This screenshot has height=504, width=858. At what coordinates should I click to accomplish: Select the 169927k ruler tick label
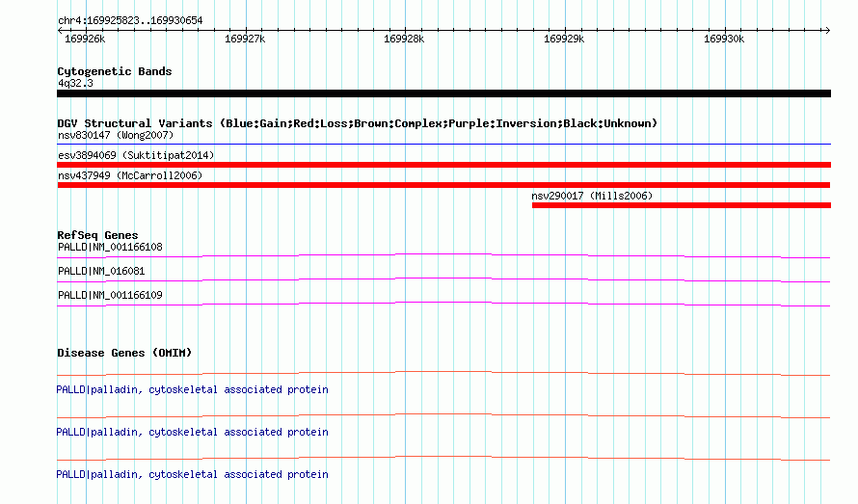[245, 39]
